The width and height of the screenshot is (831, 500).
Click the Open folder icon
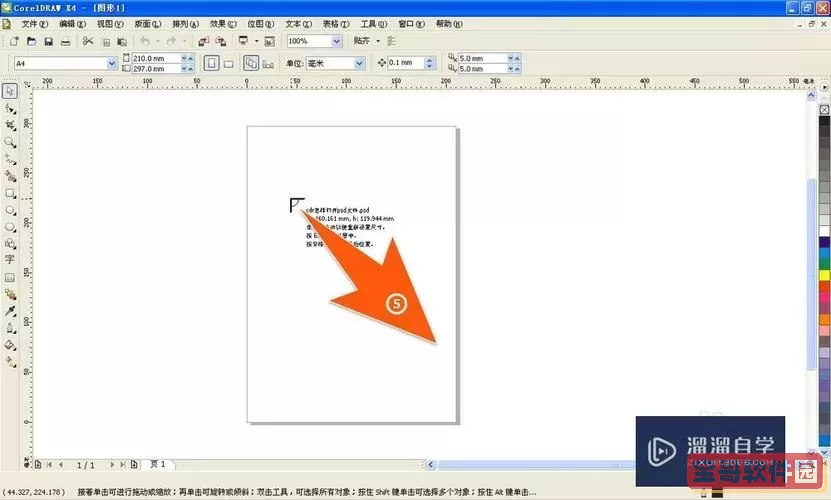(31, 41)
